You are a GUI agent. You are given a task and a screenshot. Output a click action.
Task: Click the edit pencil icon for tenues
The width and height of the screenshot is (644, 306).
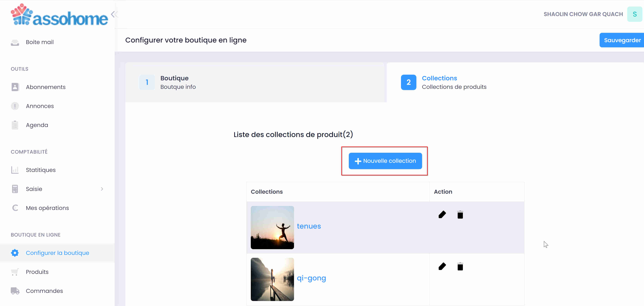click(x=442, y=214)
